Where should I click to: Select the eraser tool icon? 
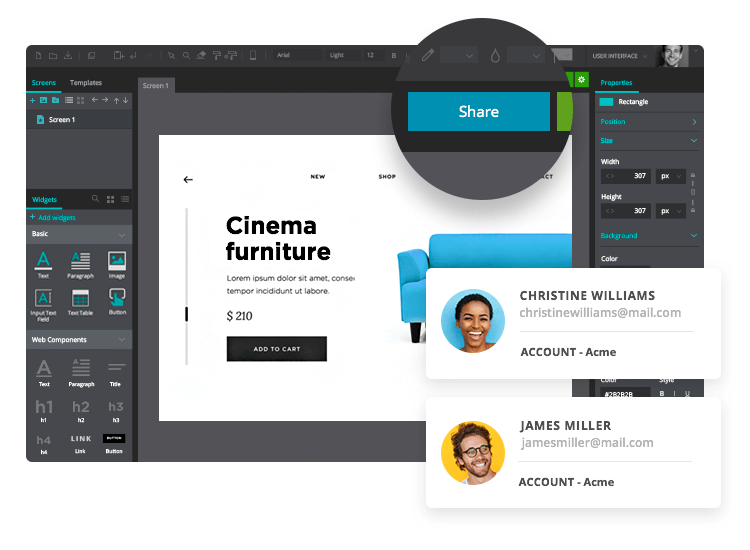coord(201,55)
